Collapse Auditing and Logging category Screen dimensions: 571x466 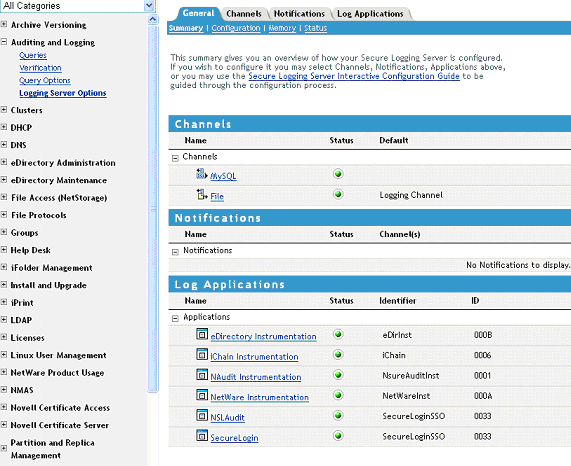pos(4,42)
